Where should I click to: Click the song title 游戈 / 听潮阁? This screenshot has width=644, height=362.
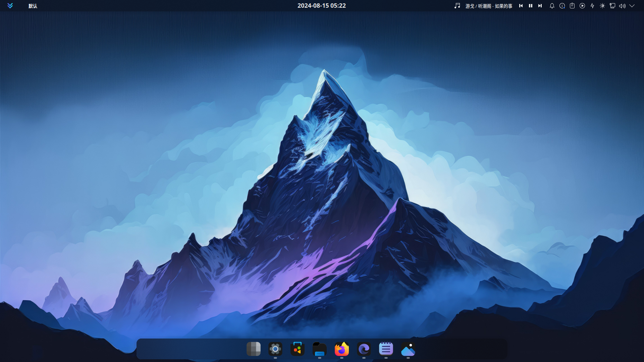[478, 6]
